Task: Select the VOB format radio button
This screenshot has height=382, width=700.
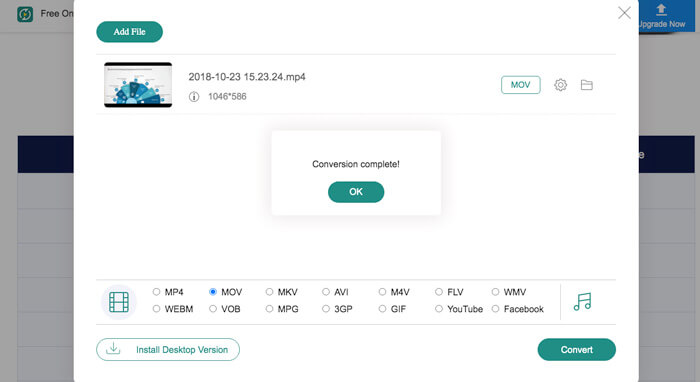Action: [213, 309]
